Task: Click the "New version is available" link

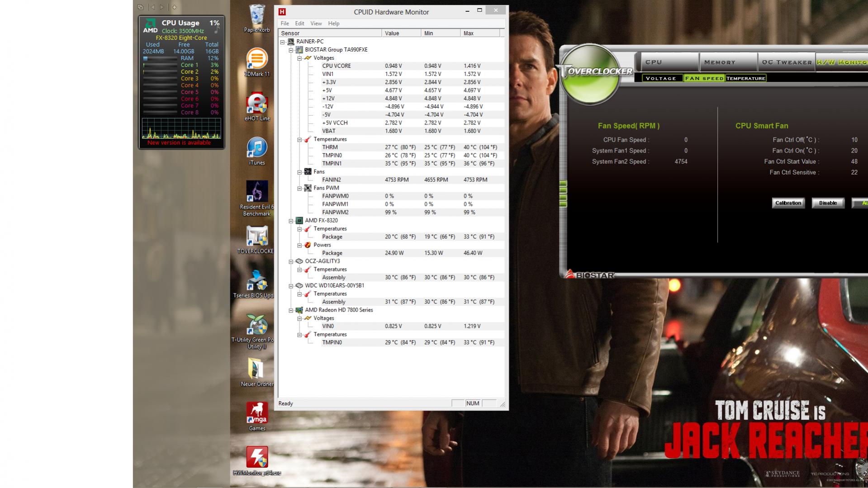Action: 179,143
